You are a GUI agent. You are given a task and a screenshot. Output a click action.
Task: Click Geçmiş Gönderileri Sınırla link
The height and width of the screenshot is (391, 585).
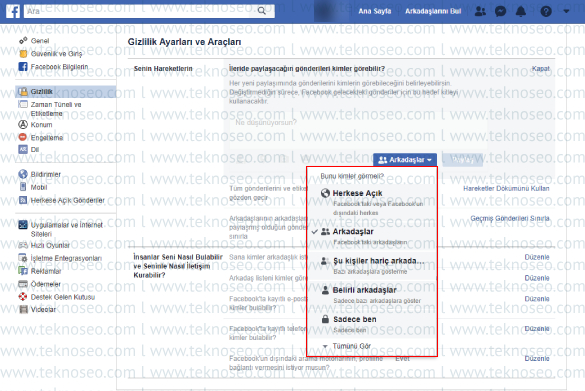[x=510, y=218]
